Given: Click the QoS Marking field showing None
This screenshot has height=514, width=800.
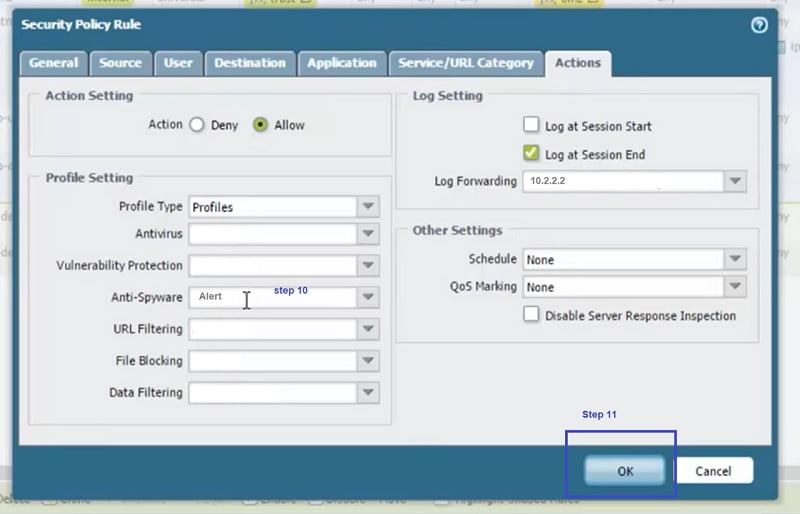Looking at the screenshot, I should (623, 286).
